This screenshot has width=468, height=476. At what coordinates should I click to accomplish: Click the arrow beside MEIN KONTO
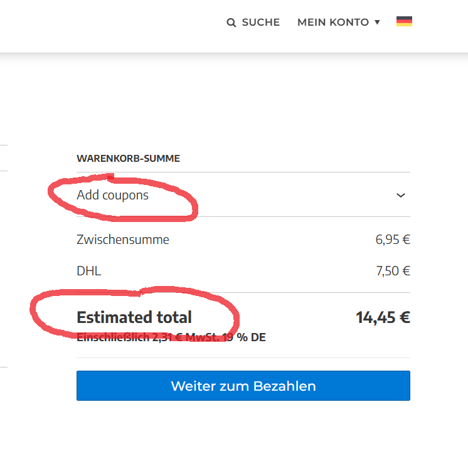[377, 23]
